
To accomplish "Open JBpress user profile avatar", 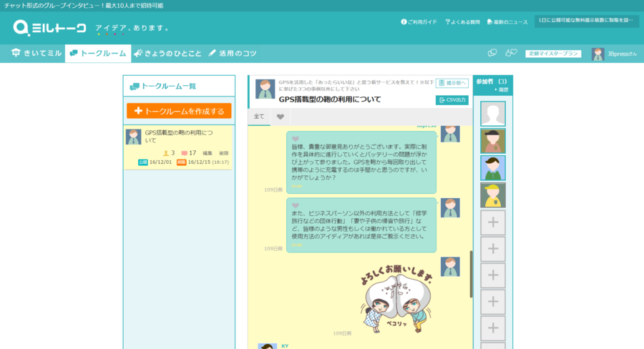I will pyautogui.click(x=597, y=54).
